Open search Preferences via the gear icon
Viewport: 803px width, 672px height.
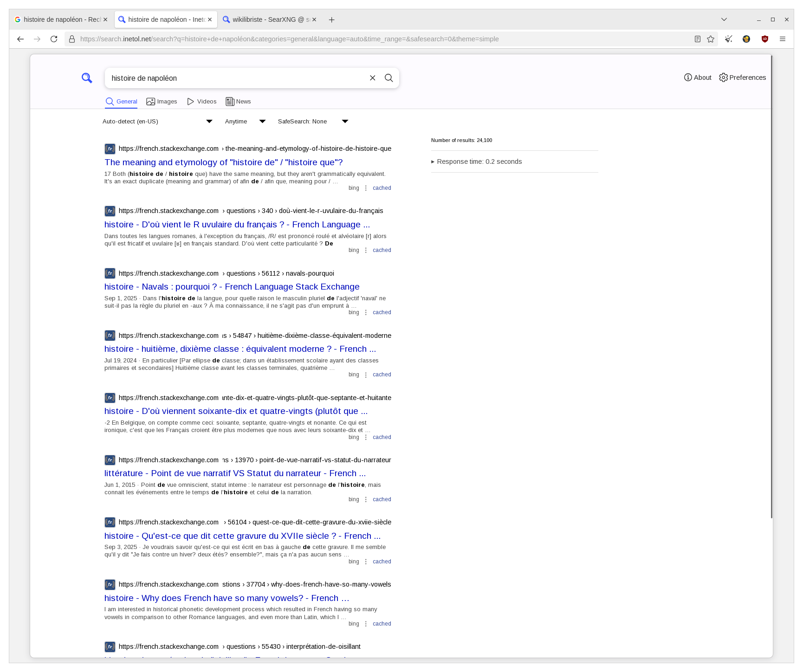pyautogui.click(x=724, y=78)
